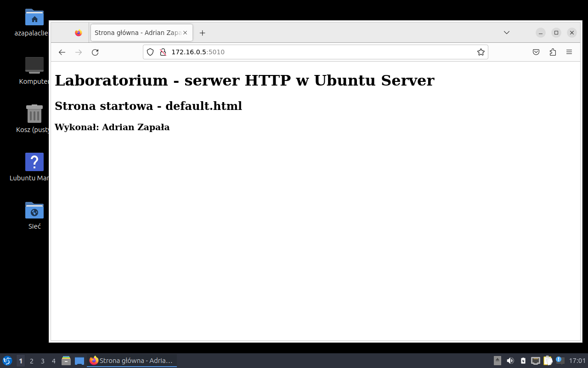This screenshot has height=368, width=588.
Task: Open the clipboard manager tray icon
Action: pyautogui.click(x=548, y=361)
